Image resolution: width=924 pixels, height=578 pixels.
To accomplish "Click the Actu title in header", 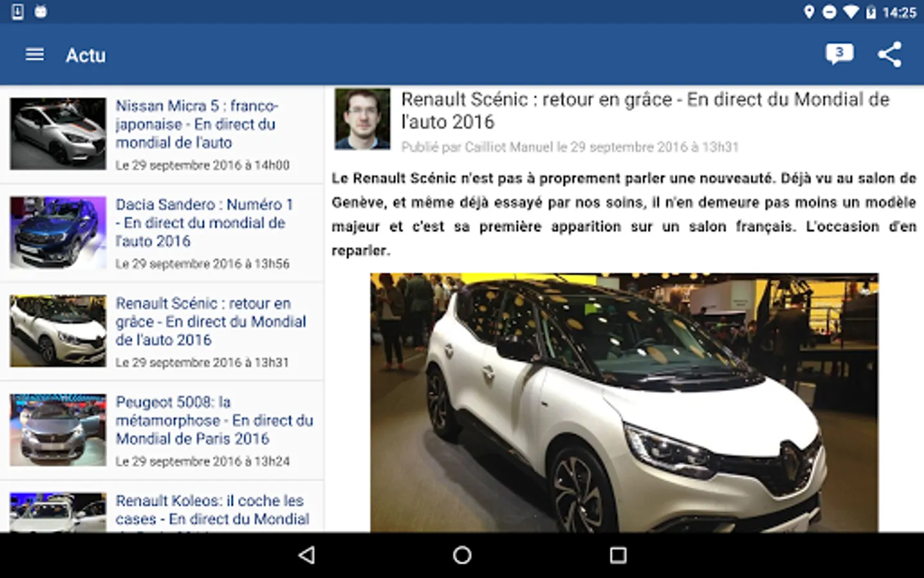I will [x=86, y=55].
